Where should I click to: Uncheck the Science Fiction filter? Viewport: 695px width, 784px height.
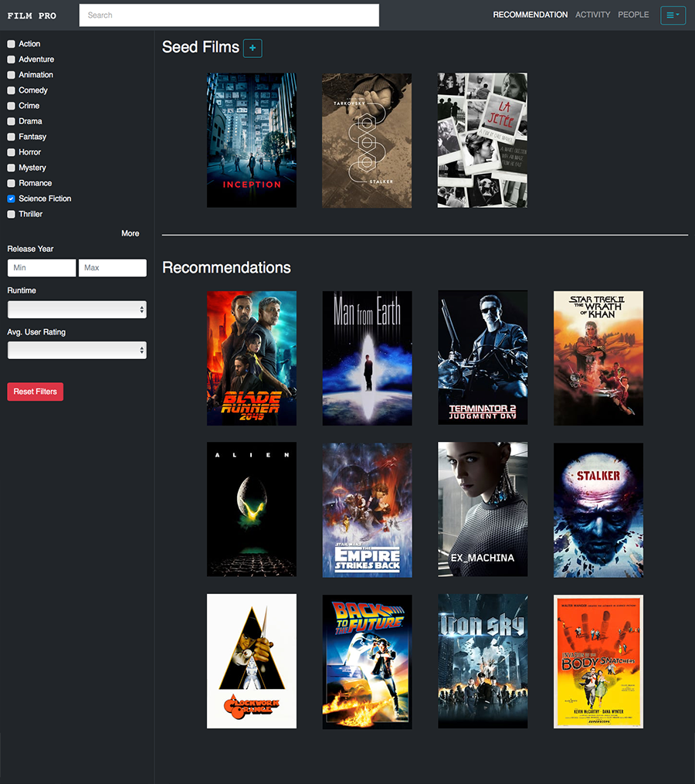(11, 199)
